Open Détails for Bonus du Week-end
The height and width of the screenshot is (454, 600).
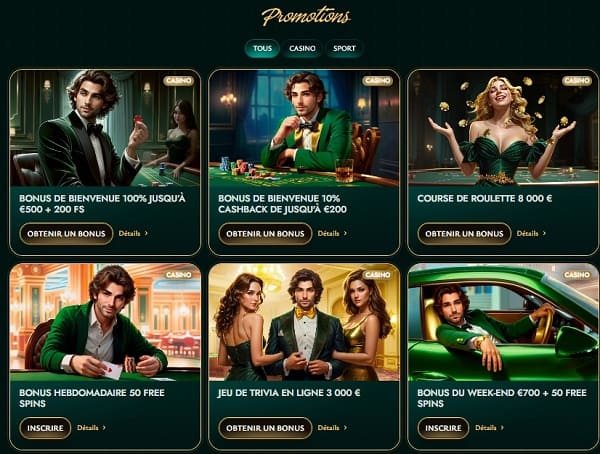[x=489, y=428]
